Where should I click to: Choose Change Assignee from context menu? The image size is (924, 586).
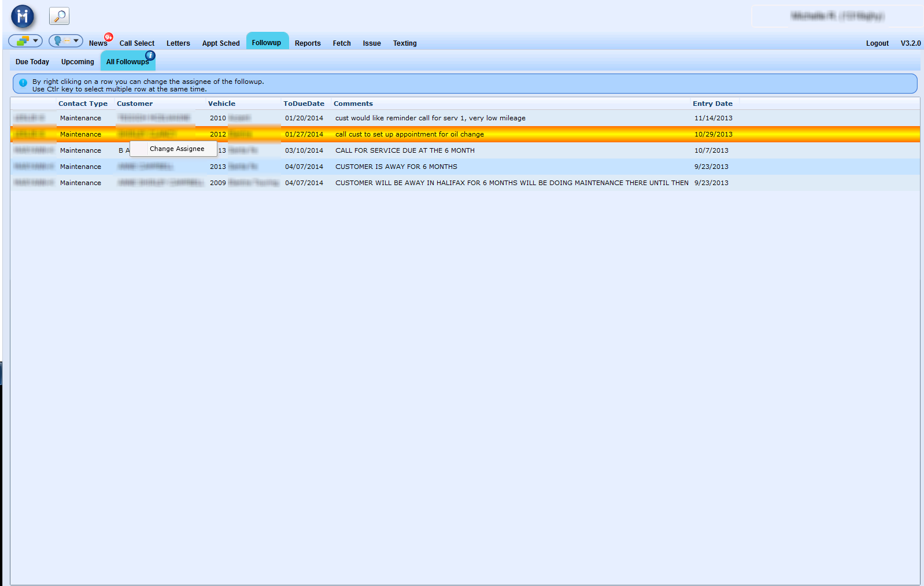(x=176, y=149)
